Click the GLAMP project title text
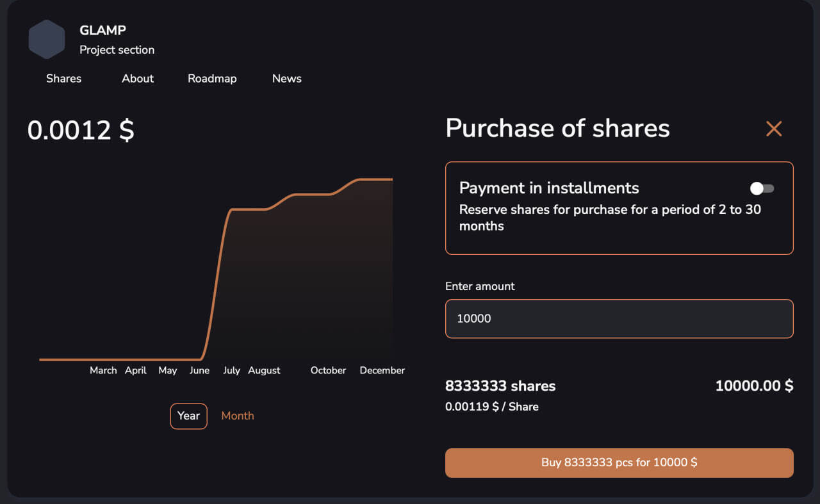Viewport: 820px width, 504px height. click(x=102, y=30)
